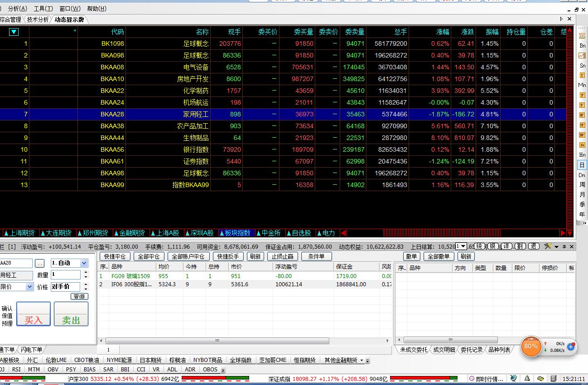Click the bell alert icon in status bar

[x=527, y=379]
